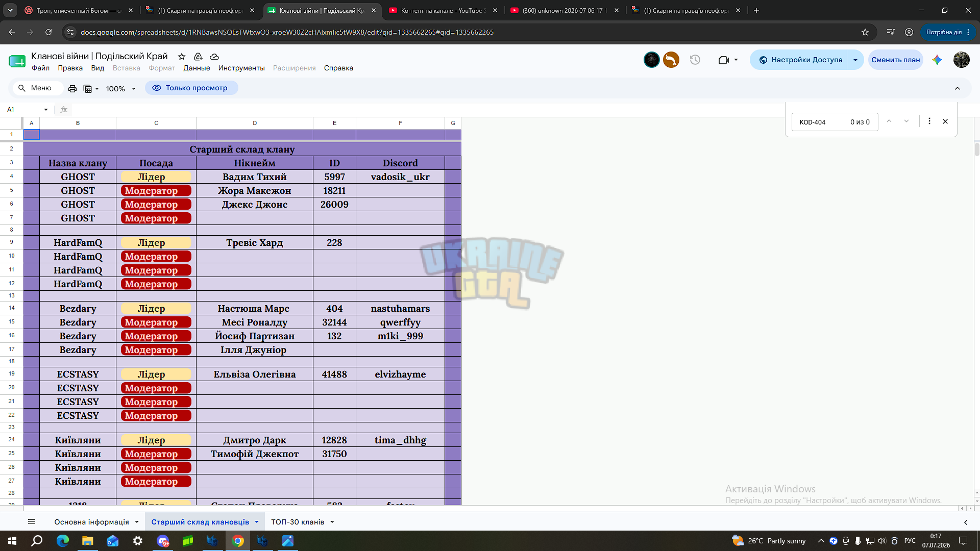Open the video call camera icon

click(x=728, y=60)
